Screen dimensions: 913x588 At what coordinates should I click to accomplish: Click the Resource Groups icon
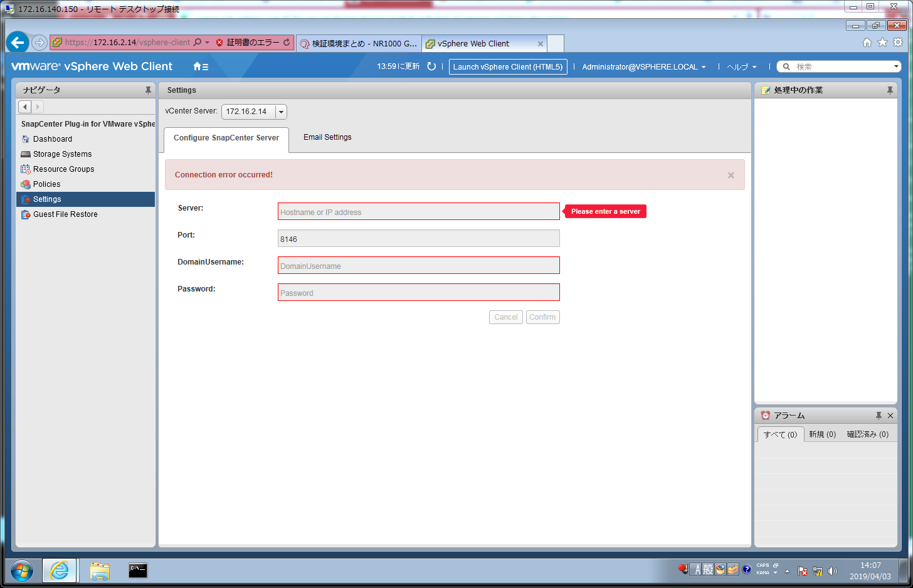(26, 169)
